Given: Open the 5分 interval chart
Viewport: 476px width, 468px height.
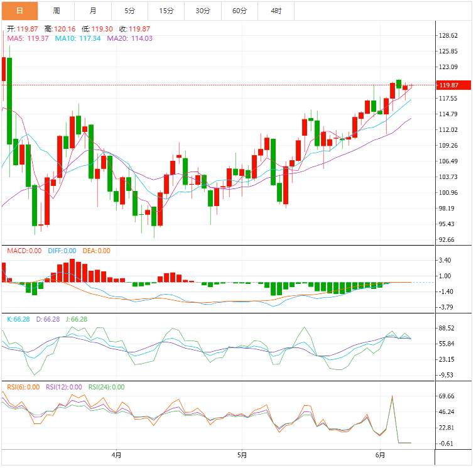Looking at the screenshot, I should pos(129,11).
